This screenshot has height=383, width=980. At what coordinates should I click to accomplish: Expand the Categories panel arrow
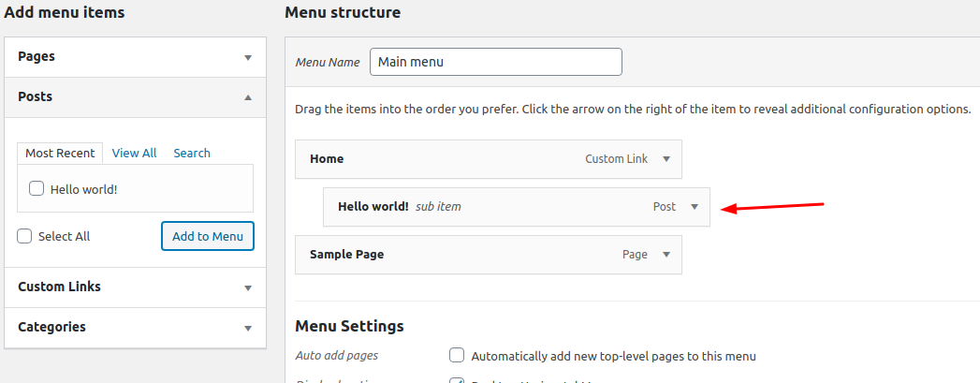(x=248, y=328)
